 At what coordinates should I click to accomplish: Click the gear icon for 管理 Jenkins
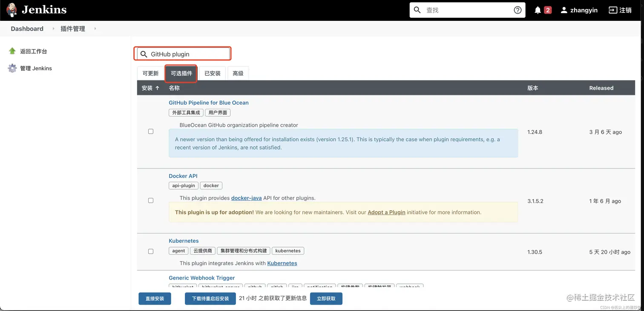click(x=12, y=68)
